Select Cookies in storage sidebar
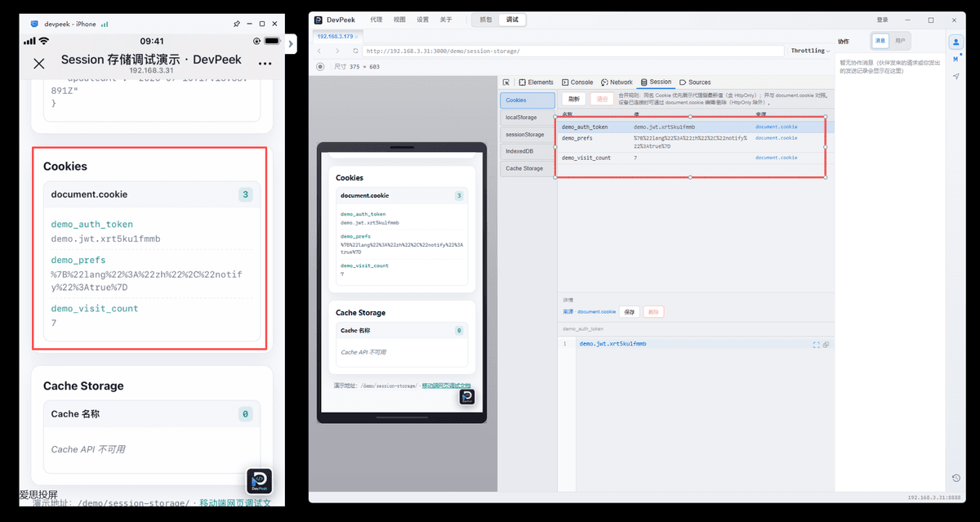The image size is (980, 522). pyautogui.click(x=527, y=100)
